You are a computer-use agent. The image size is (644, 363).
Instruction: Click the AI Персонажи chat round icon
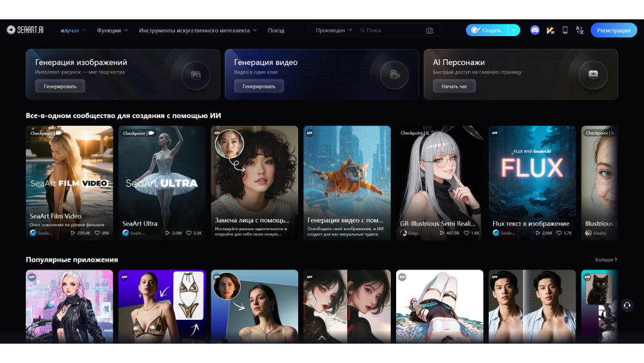pos(593,75)
